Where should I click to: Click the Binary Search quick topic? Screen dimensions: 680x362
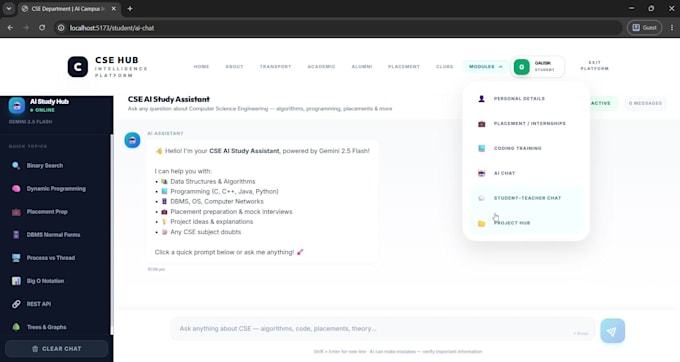tap(56, 166)
